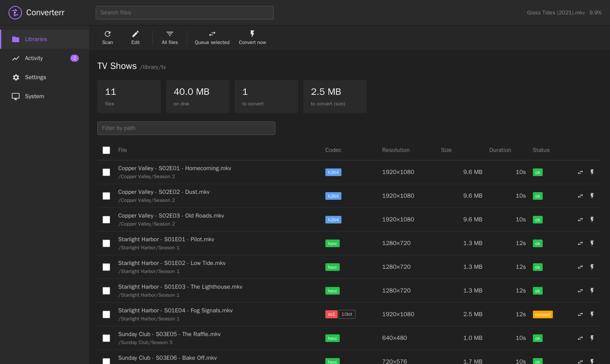Queue the Homecoming.mkv episode
Viewport: 610px width, 364px height.
(x=580, y=172)
